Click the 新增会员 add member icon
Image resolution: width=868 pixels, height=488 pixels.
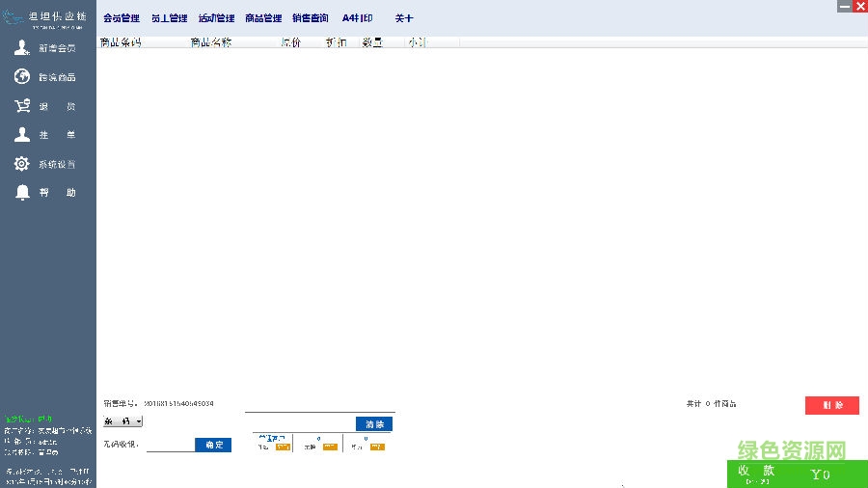point(21,48)
